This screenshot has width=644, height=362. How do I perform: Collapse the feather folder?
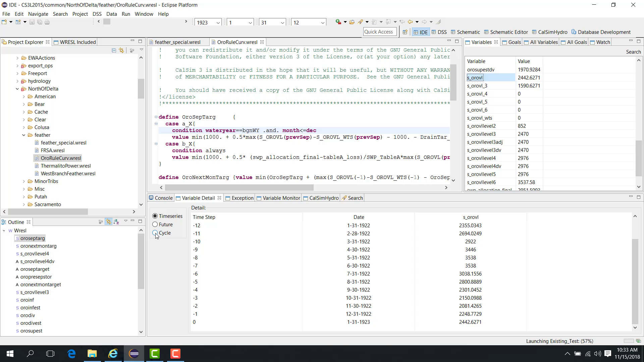(x=24, y=135)
